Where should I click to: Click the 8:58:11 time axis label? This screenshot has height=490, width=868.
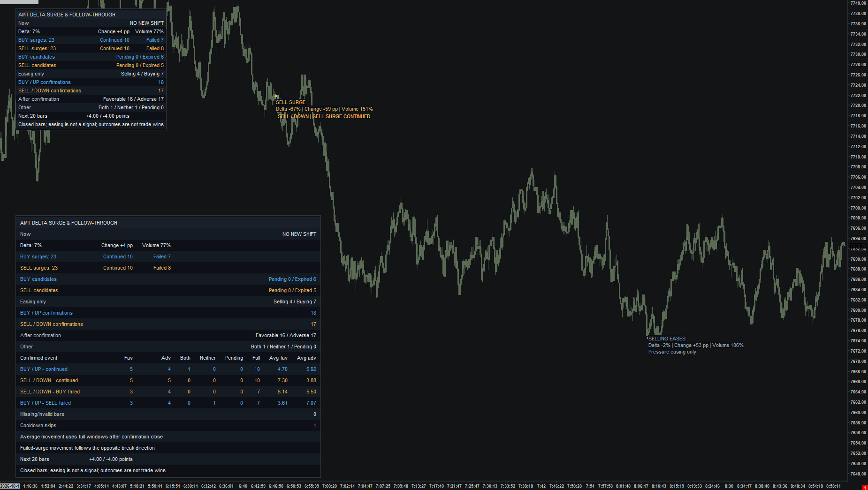click(x=833, y=486)
